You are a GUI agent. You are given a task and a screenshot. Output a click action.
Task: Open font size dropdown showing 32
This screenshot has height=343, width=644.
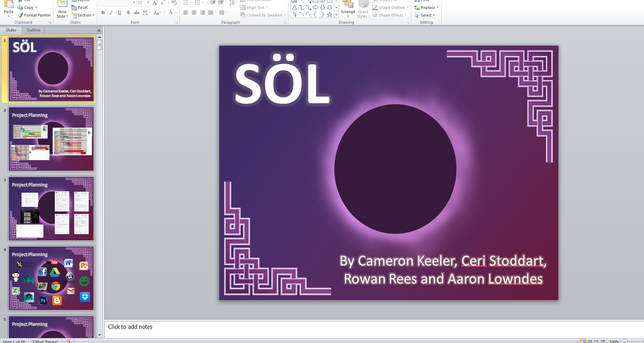(x=148, y=3)
